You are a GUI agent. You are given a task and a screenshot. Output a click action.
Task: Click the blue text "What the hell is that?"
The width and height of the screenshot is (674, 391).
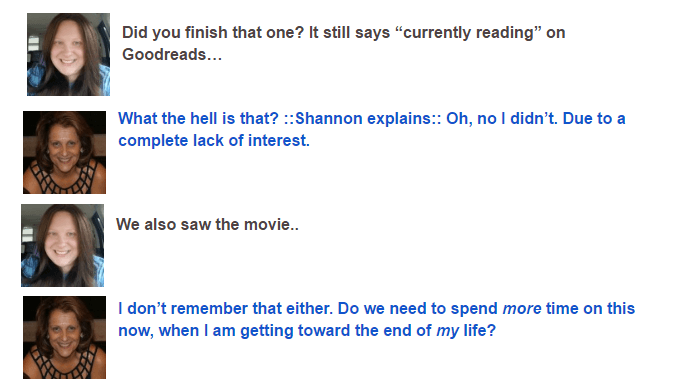pos(199,118)
